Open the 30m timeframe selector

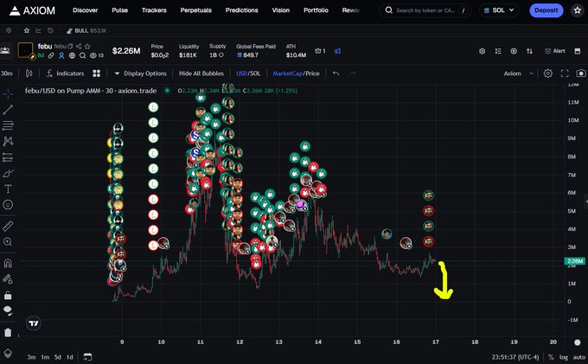pyautogui.click(x=7, y=73)
